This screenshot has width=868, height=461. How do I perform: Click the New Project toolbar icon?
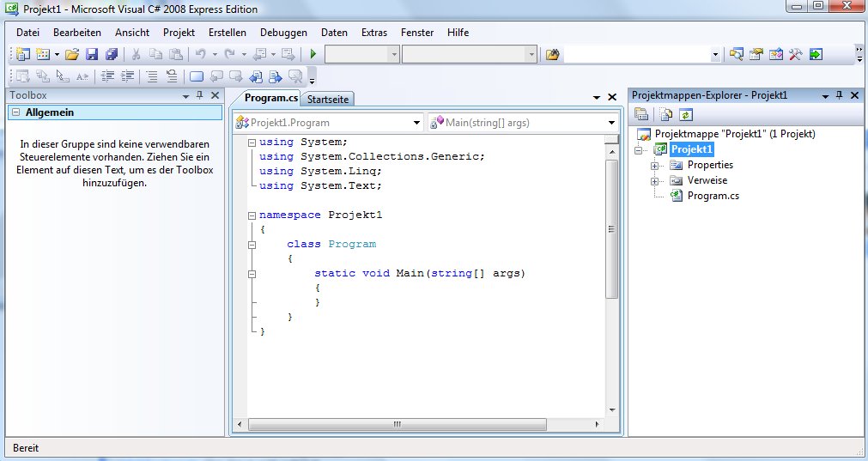[x=22, y=54]
